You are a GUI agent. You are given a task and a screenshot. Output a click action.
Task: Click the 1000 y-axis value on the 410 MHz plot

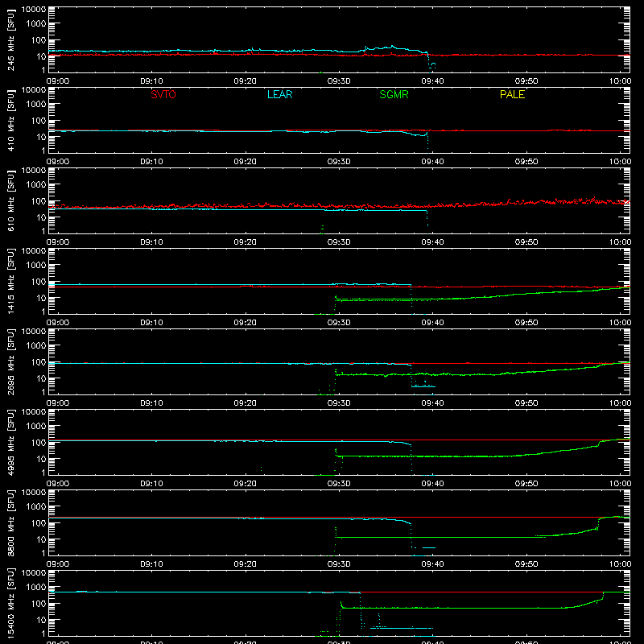coord(36,105)
